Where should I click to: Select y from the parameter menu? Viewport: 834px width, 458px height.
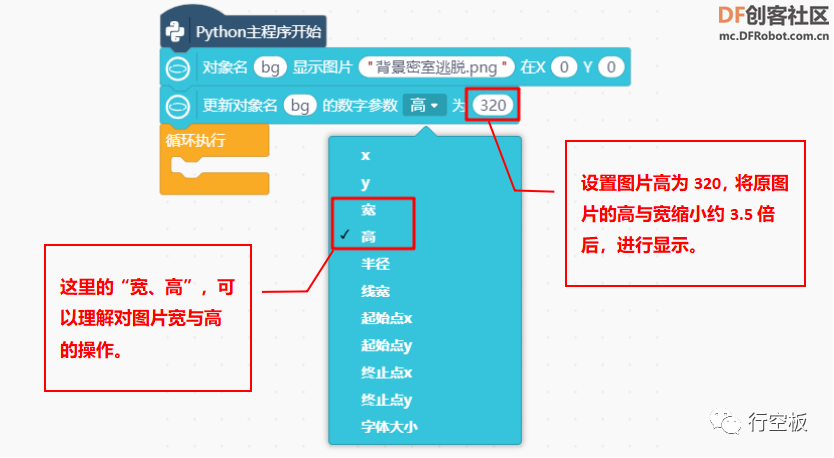pyautogui.click(x=365, y=183)
